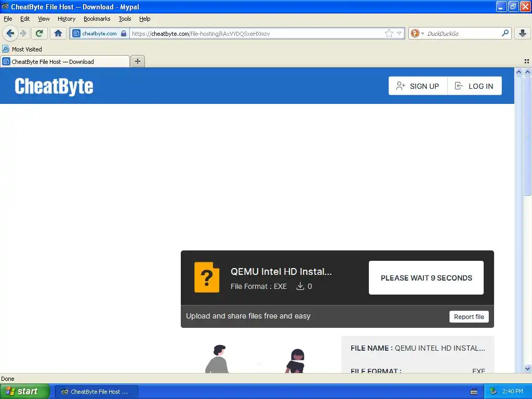Viewport: 532px width, 399px height.
Task: Open the Bookmarks menu
Action: tap(97, 19)
